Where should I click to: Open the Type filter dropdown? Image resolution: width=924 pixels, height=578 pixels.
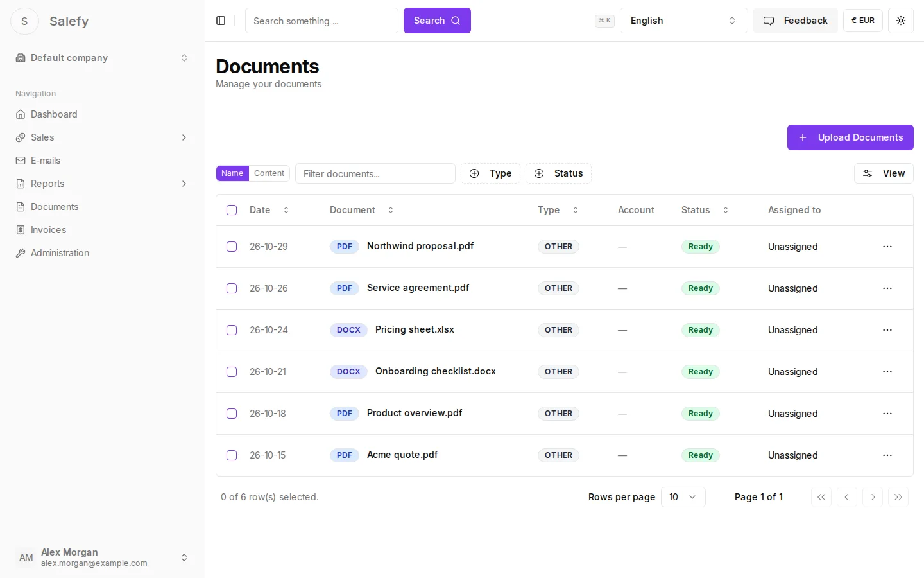(490, 173)
